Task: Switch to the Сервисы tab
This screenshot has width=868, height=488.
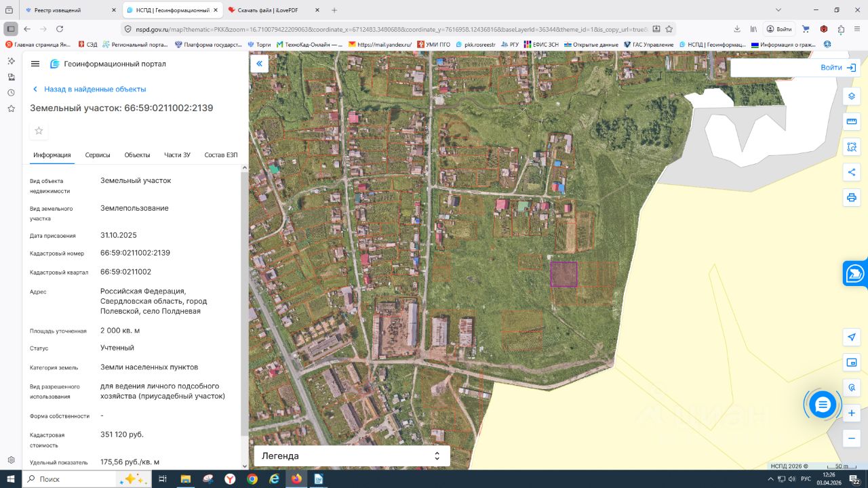Action: pyautogui.click(x=98, y=155)
